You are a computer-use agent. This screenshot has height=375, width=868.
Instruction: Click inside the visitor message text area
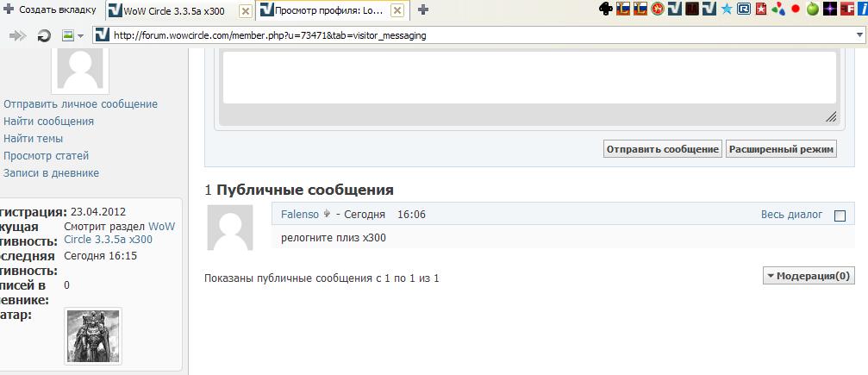pyautogui.click(x=528, y=78)
